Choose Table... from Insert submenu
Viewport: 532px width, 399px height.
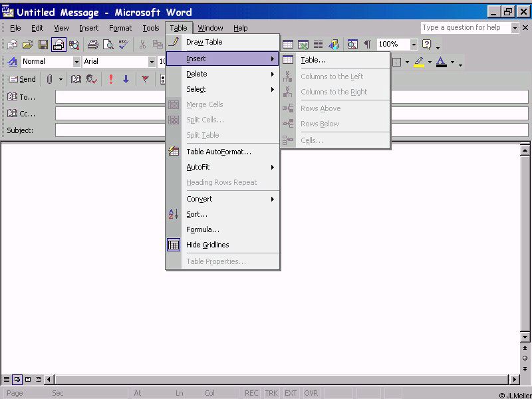(x=335, y=60)
